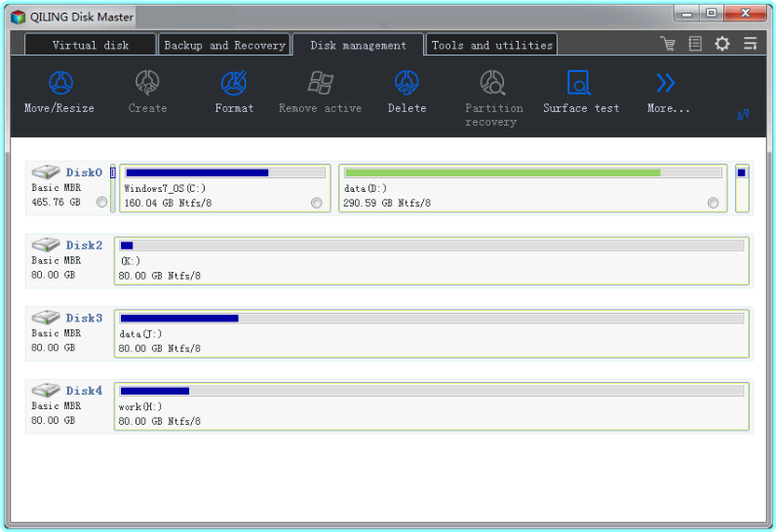The height and width of the screenshot is (532, 776).
Task: Click the Disk3 drive icon
Action: point(46,317)
